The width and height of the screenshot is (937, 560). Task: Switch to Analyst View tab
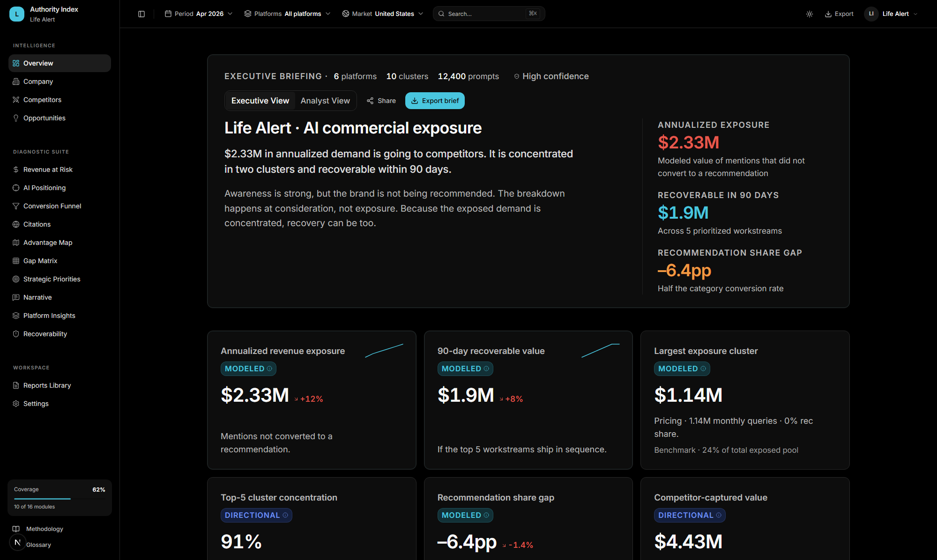tap(325, 101)
